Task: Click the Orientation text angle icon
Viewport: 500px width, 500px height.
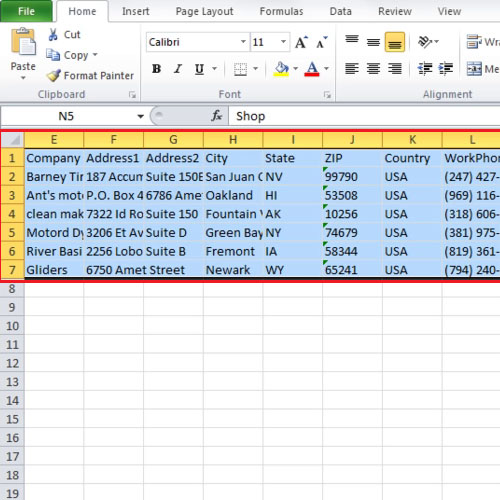Action: (425, 42)
